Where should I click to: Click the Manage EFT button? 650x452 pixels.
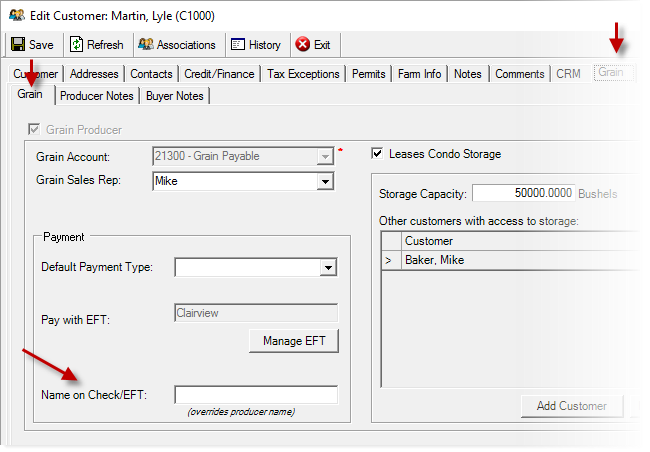(294, 341)
